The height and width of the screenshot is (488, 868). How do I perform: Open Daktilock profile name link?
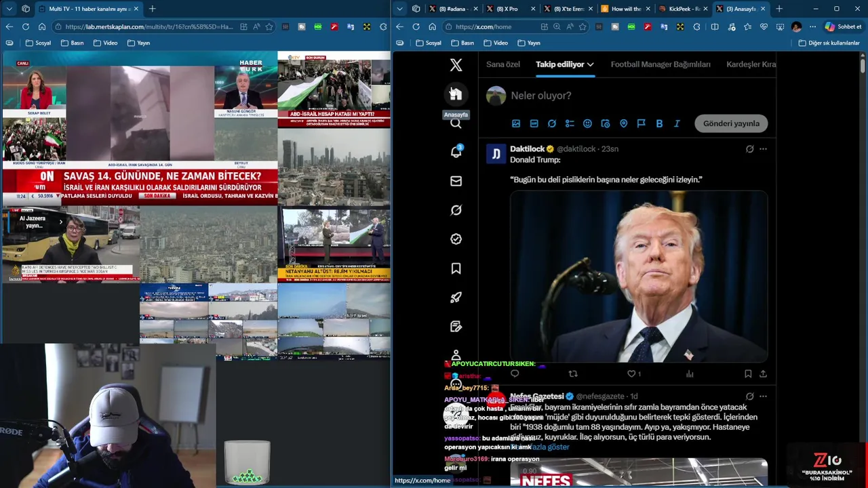528,149
